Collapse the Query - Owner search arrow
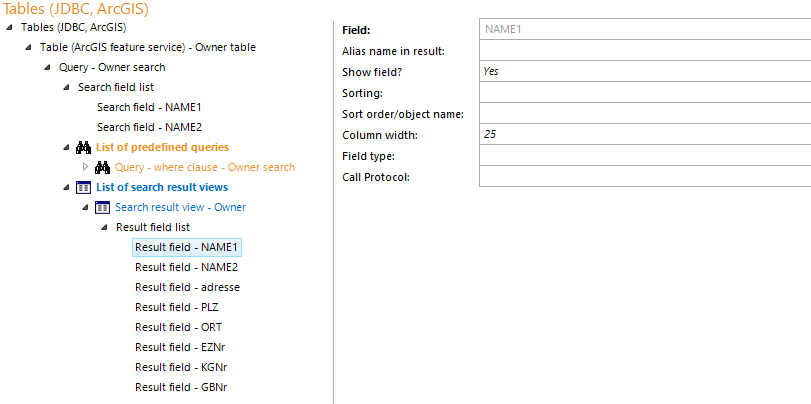Image resolution: width=811 pixels, height=404 pixels. point(48,67)
